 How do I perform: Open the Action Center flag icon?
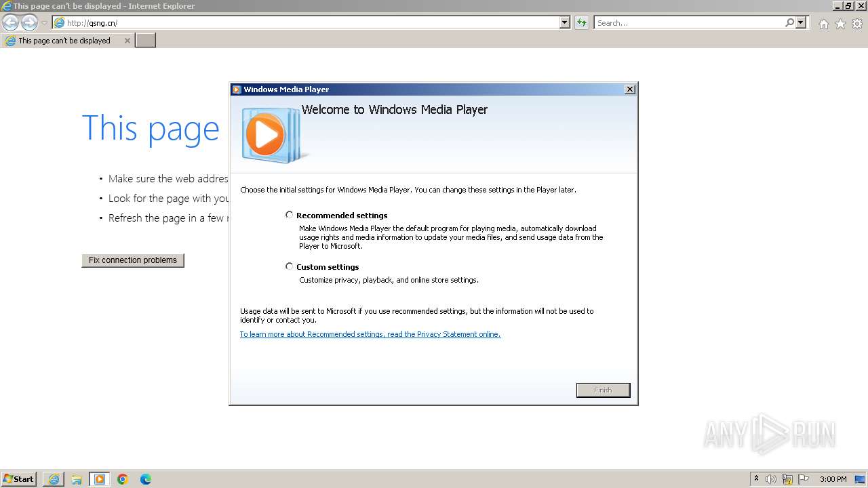tap(804, 479)
